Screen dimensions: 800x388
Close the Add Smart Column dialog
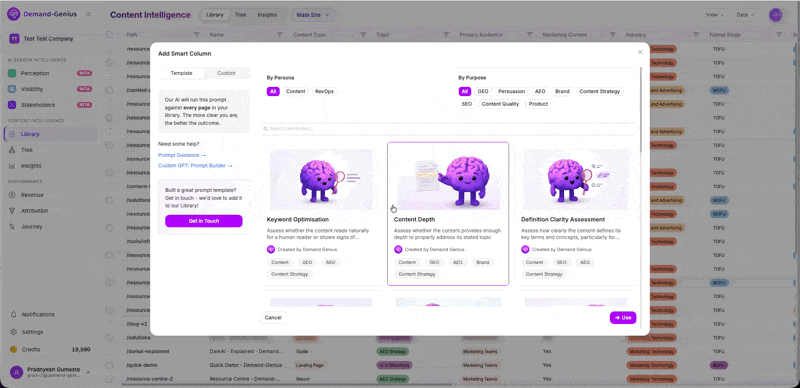click(x=640, y=52)
